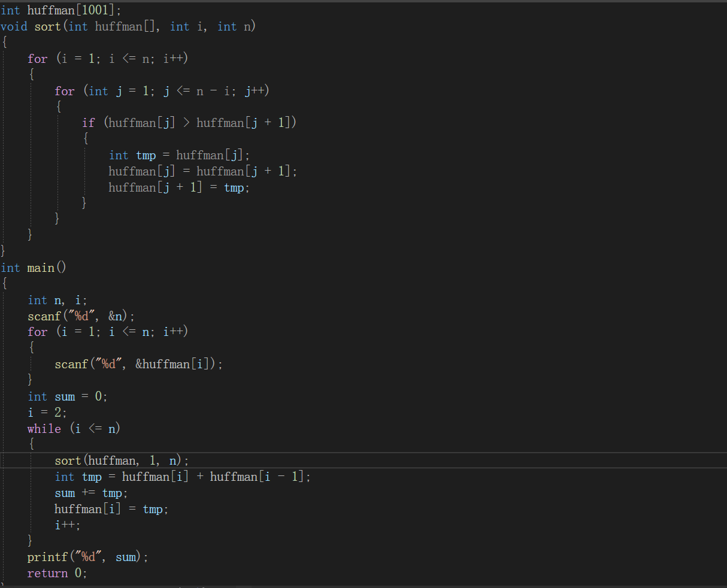Viewport: 727px width, 588px height.
Task: Click the main function name
Action: 41,268
